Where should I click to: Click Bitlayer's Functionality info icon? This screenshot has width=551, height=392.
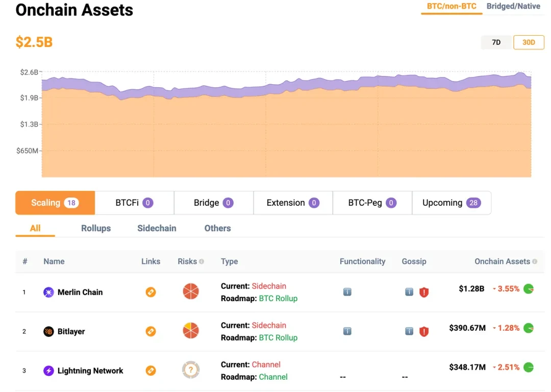347,331
